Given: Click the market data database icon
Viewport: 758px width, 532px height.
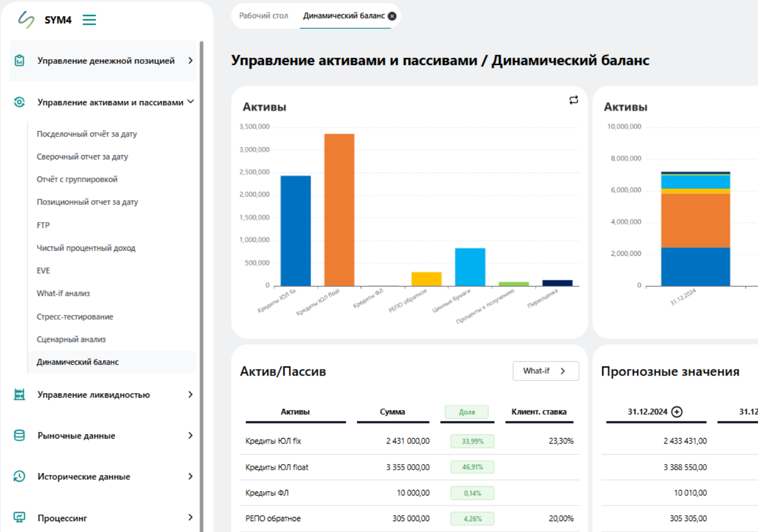Looking at the screenshot, I should [x=19, y=435].
